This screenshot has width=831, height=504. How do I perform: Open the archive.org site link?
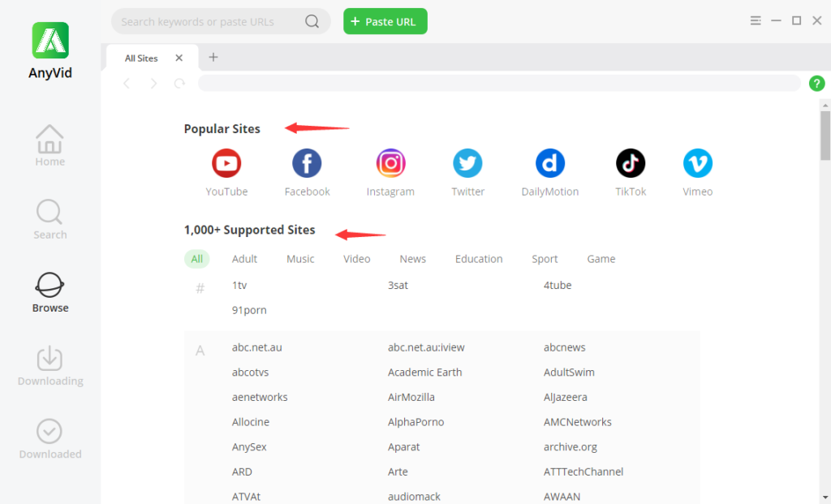[571, 446]
